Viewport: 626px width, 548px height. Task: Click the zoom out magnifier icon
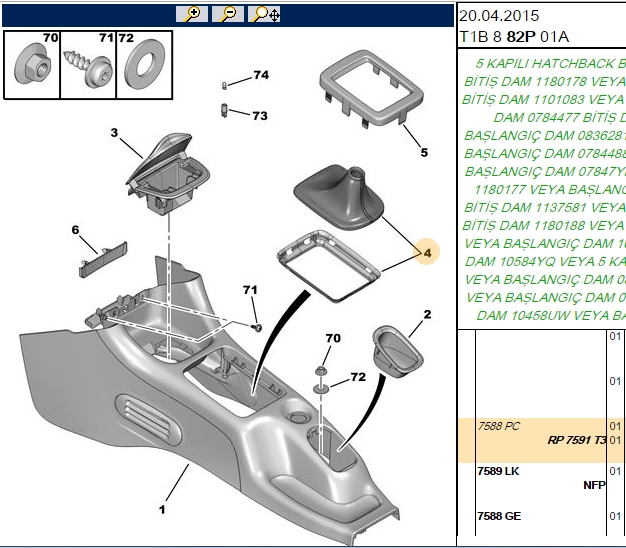click(x=228, y=14)
